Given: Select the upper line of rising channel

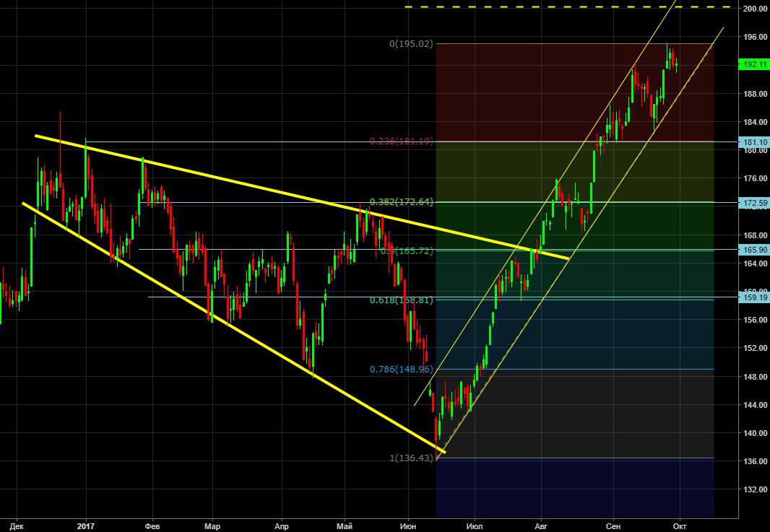Looking at the screenshot, I should pos(545,203).
